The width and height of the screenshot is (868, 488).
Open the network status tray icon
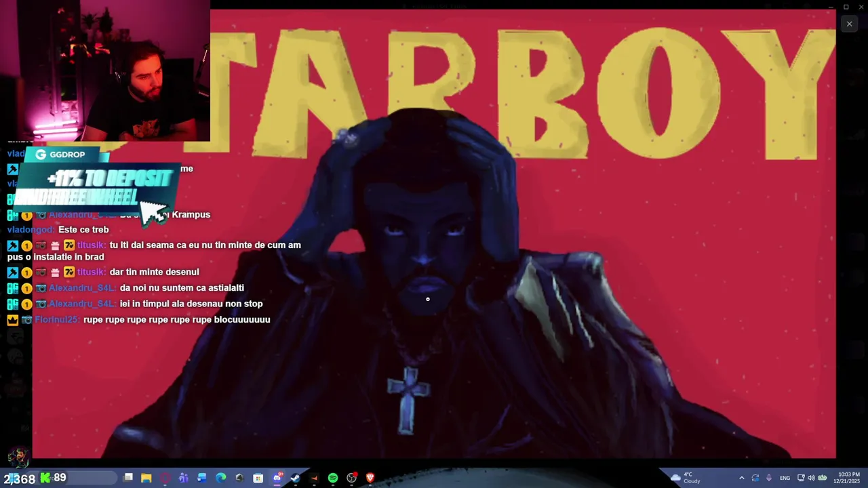pos(801,478)
